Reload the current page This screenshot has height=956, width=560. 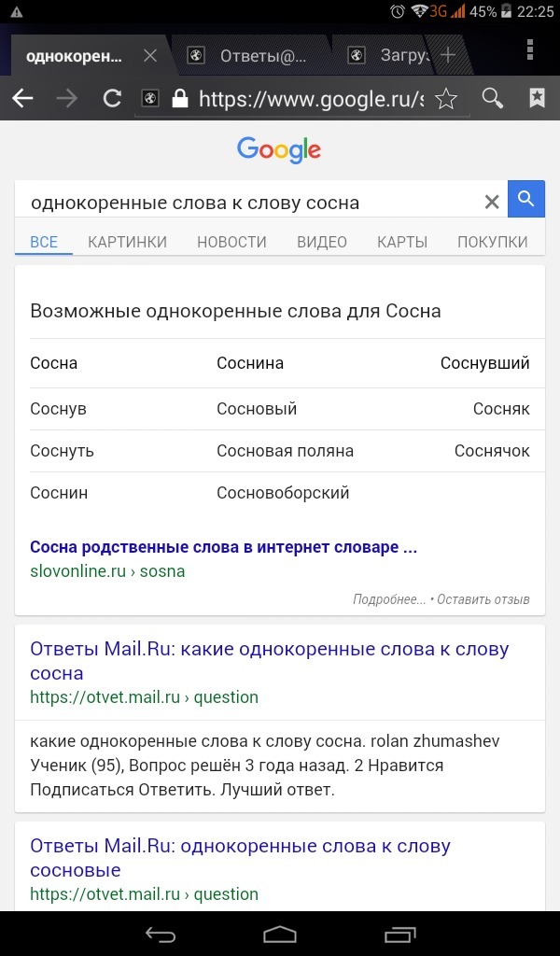pos(112,99)
